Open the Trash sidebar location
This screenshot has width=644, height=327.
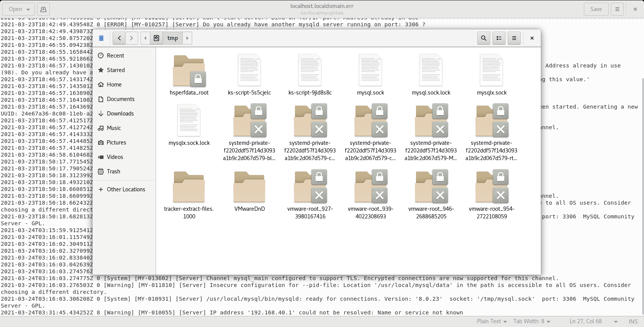point(113,172)
